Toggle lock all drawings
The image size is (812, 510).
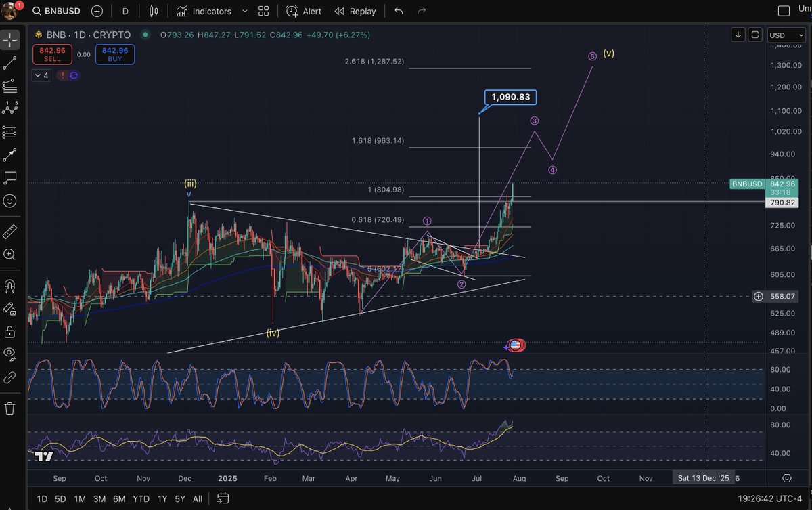tap(10, 332)
